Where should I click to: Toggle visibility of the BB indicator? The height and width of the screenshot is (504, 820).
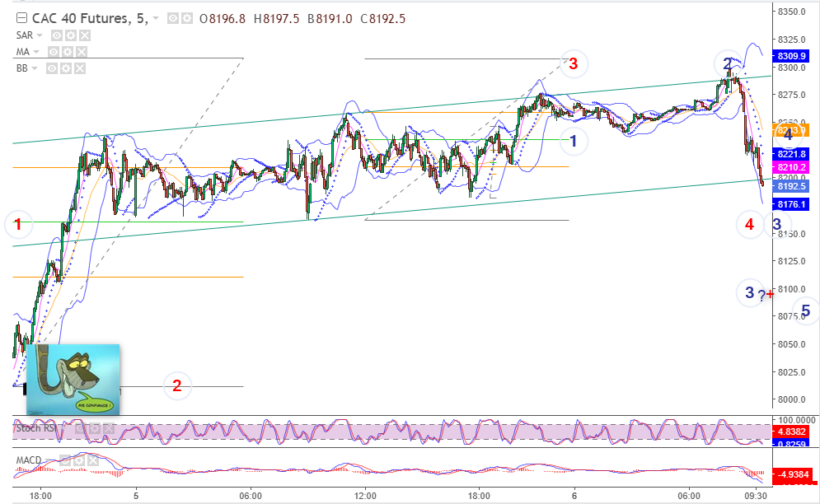click(52, 68)
